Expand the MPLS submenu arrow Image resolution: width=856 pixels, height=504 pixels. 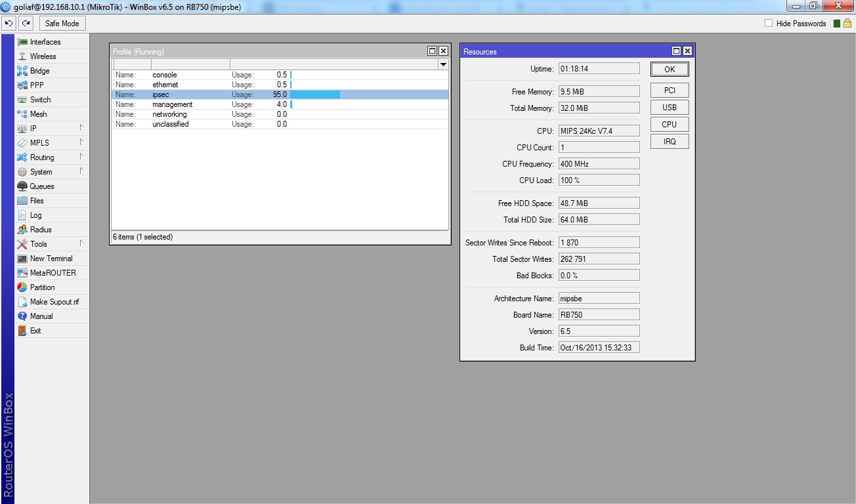[82, 142]
